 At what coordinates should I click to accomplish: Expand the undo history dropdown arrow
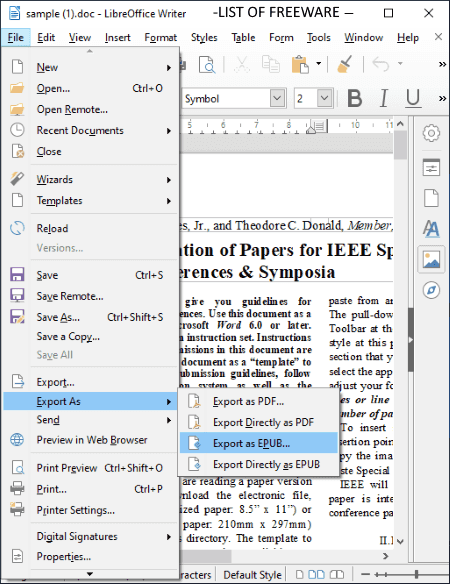tap(400, 64)
